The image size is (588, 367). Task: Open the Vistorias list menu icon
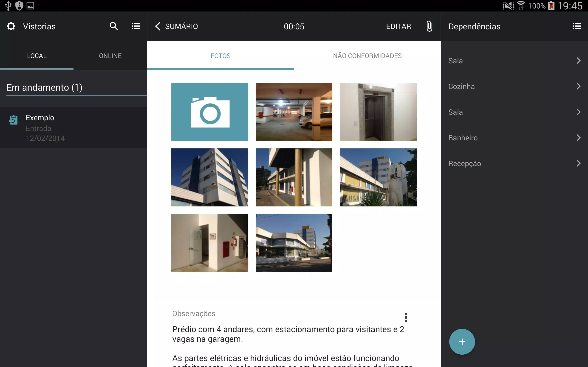coord(136,26)
